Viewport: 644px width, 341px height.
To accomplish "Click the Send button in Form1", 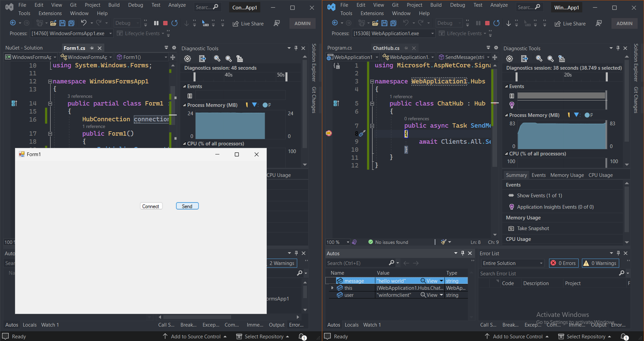I will click(x=187, y=206).
